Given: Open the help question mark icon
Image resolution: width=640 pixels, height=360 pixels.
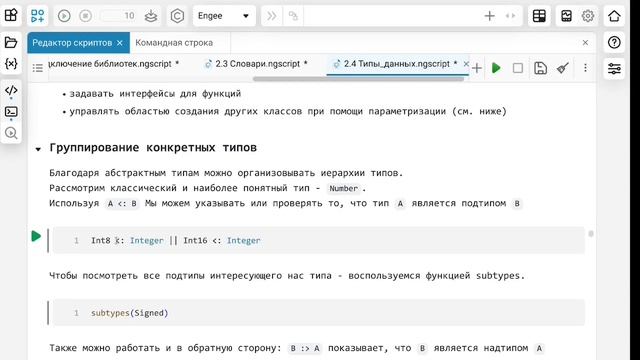Looking at the screenshot, I should pos(614,42).
